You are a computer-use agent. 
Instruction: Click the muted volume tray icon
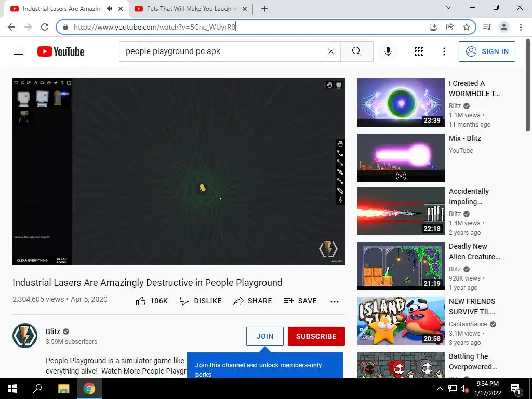465,389
